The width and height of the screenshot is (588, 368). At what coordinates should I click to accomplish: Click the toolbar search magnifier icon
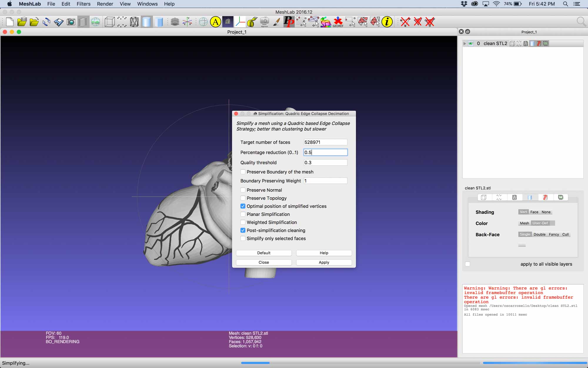tap(581, 22)
